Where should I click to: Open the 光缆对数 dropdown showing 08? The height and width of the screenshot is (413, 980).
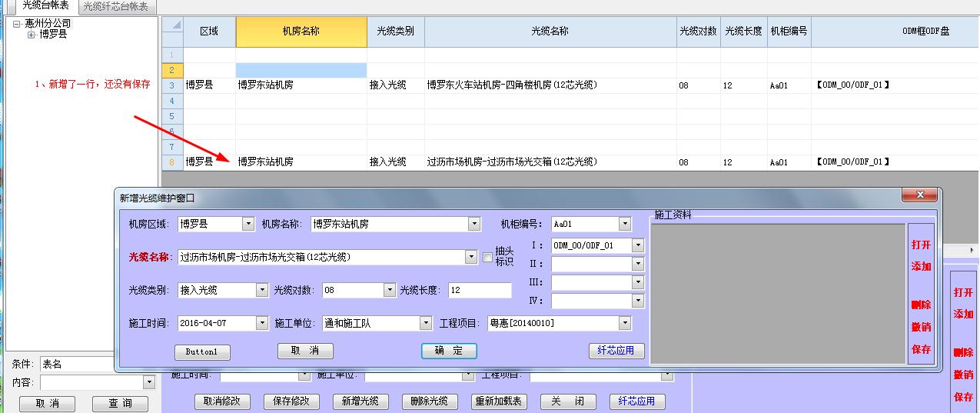[389, 290]
